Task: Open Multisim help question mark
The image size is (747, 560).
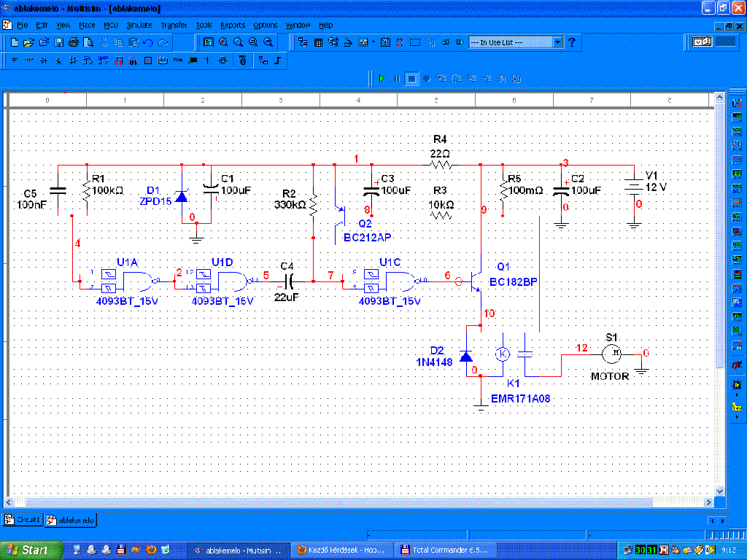Action: click(572, 42)
